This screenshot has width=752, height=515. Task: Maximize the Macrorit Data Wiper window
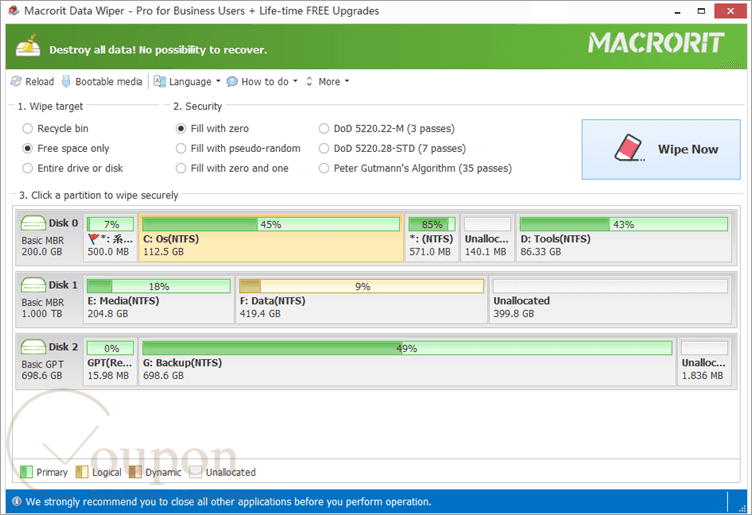[701, 11]
